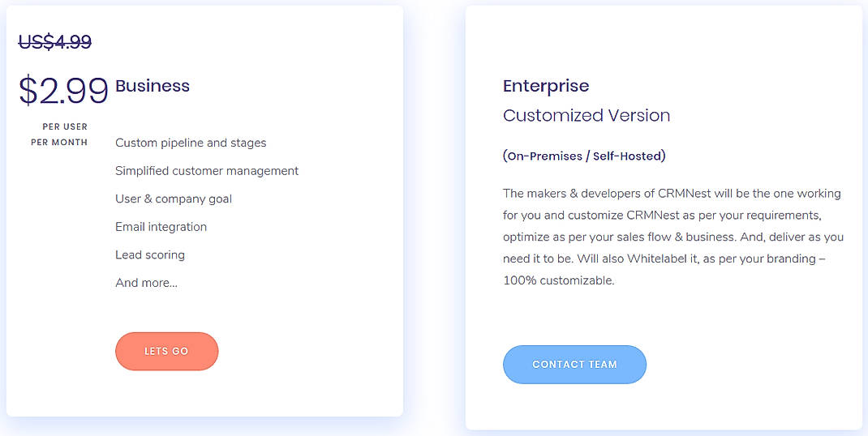The width and height of the screenshot is (868, 436).
Task: Click the 'PER USER' label
Action: pyautogui.click(x=65, y=126)
